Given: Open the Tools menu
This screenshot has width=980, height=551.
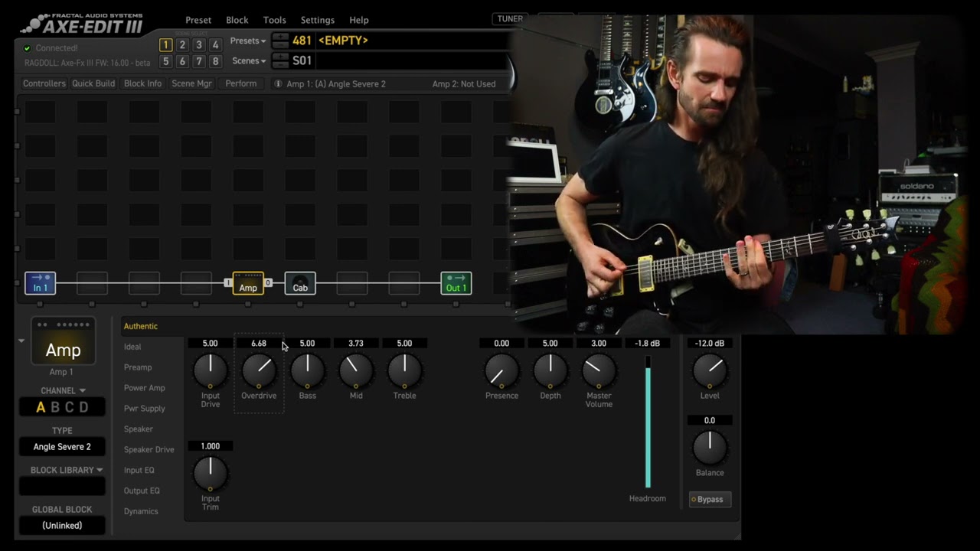Looking at the screenshot, I should coord(274,20).
